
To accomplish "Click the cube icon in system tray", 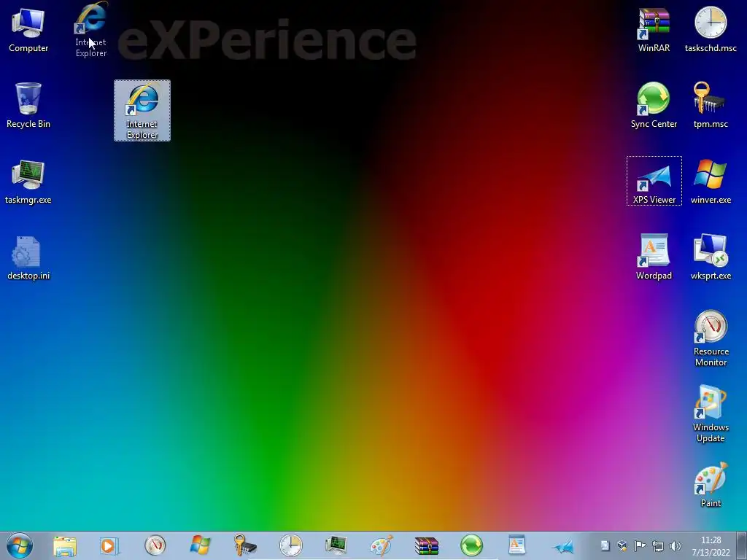I will (622, 545).
